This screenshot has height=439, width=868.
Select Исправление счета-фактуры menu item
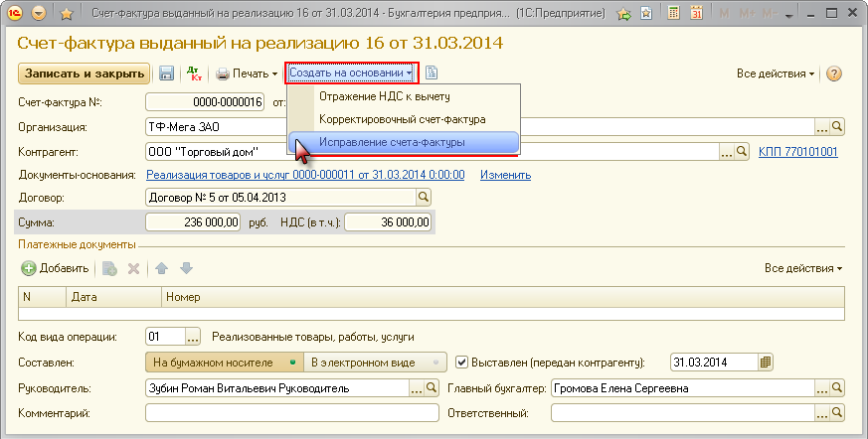point(404,143)
